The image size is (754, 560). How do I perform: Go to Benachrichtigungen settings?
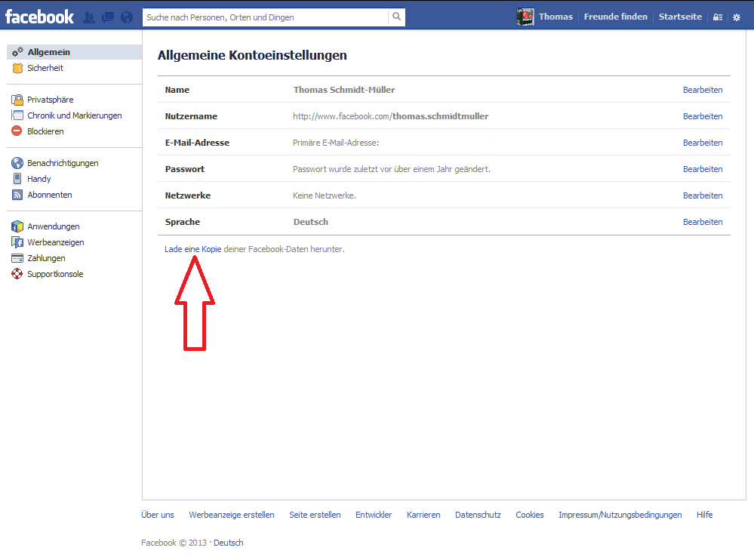[63, 163]
